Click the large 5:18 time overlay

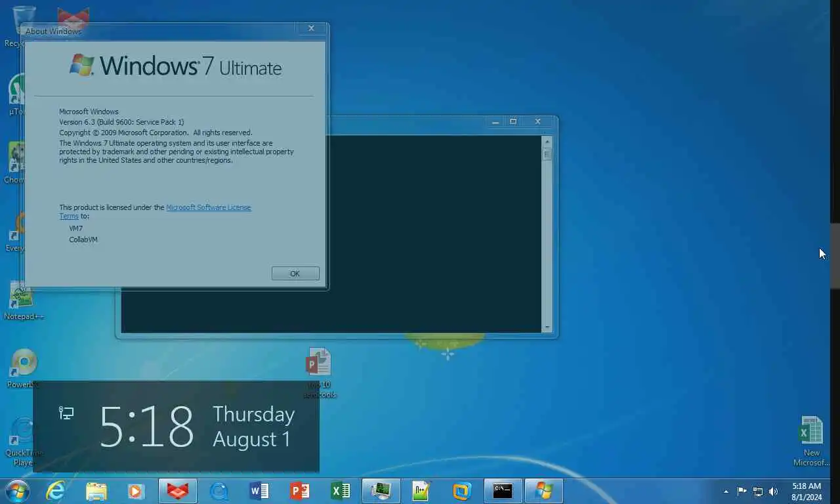[146, 427]
